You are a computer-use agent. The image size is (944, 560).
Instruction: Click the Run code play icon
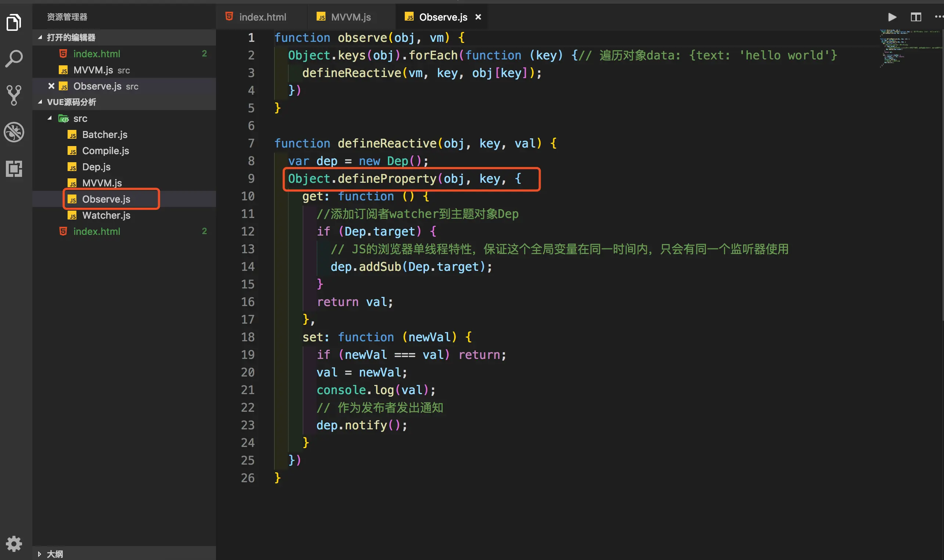[892, 17]
